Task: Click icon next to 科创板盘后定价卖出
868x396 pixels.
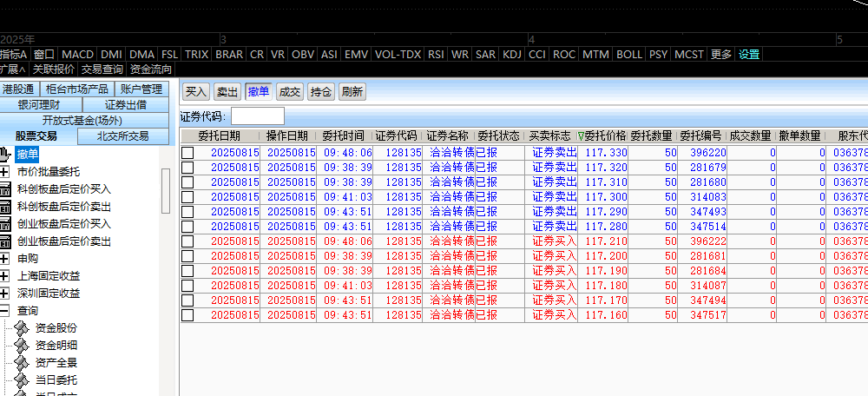Action: click(x=5, y=206)
